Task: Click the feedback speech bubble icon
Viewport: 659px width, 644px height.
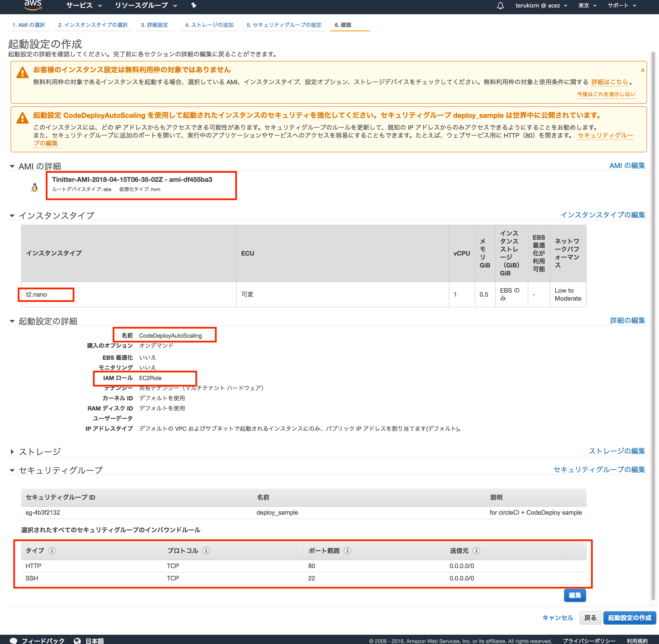Action: pos(13,641)
